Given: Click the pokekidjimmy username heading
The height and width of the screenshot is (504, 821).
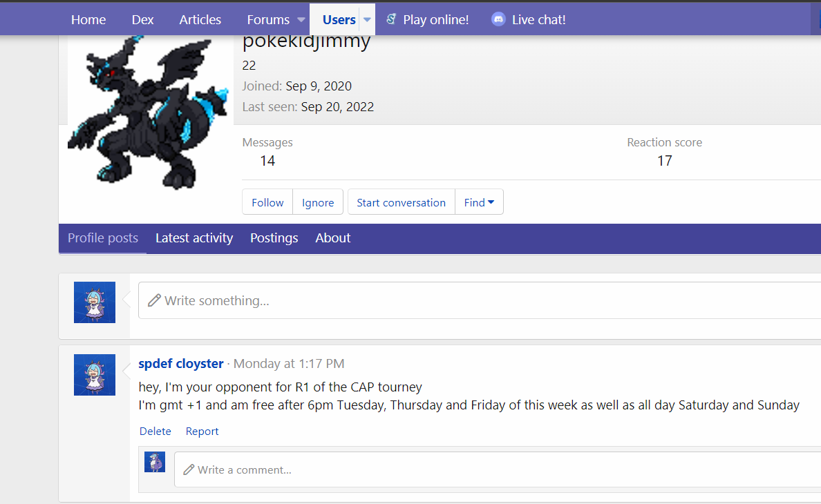Looking at the screenshot, I should pyautogui.click(x=306, y=42).
